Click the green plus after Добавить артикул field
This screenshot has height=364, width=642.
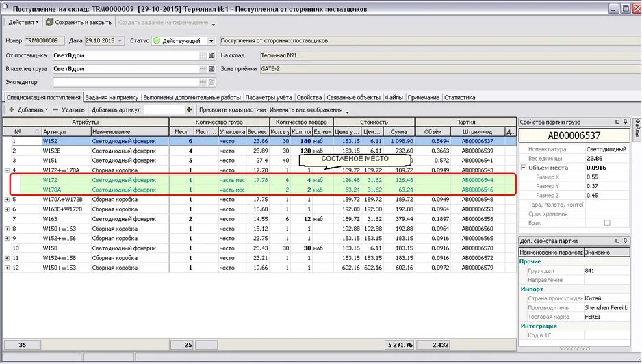click(189, 109)
